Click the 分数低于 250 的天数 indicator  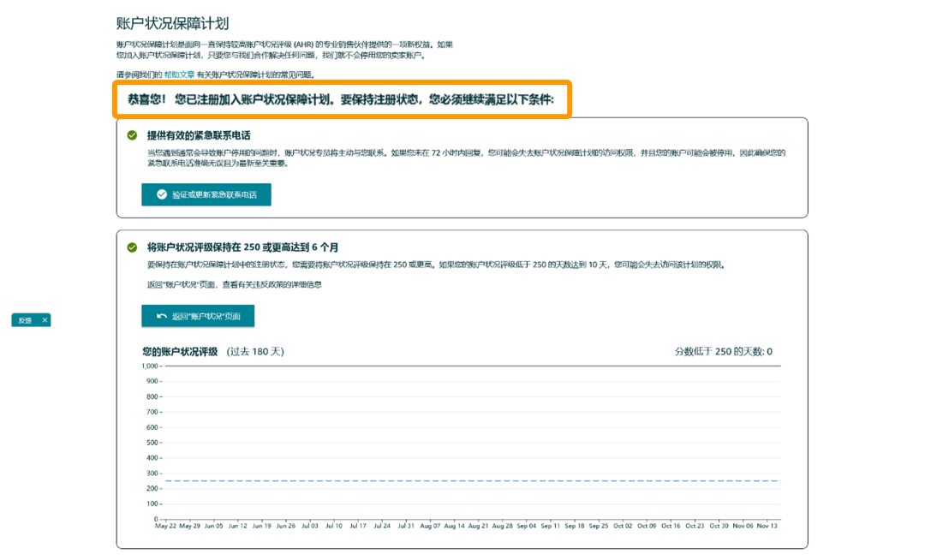[x=725, y=351]
